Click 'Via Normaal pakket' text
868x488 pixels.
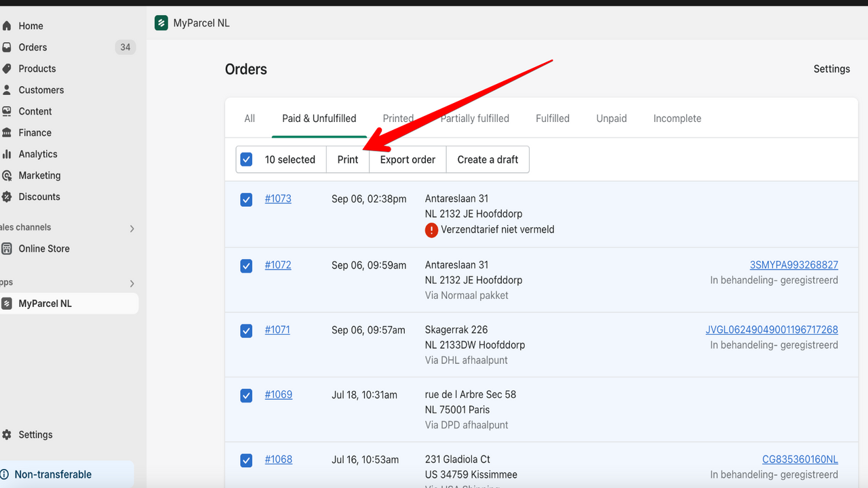tap(467, 296)
